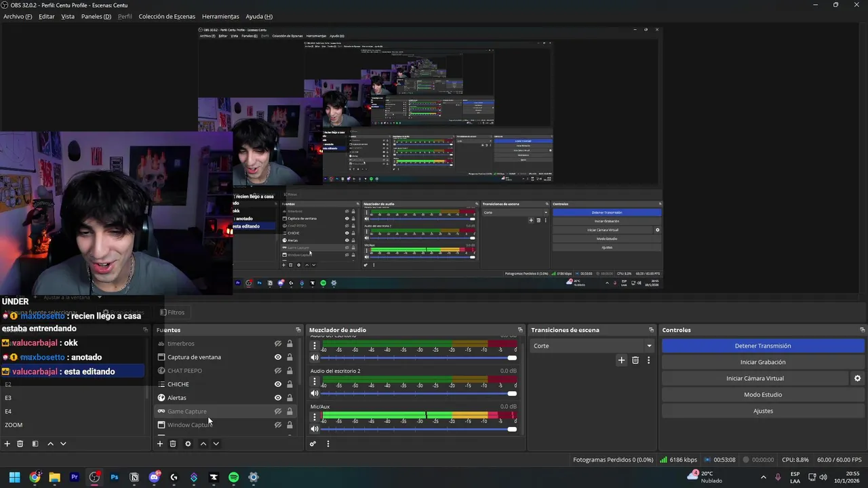Click Modo Estudio button
Viewport: 868px width, 488px height.
(x=763, y=394)
